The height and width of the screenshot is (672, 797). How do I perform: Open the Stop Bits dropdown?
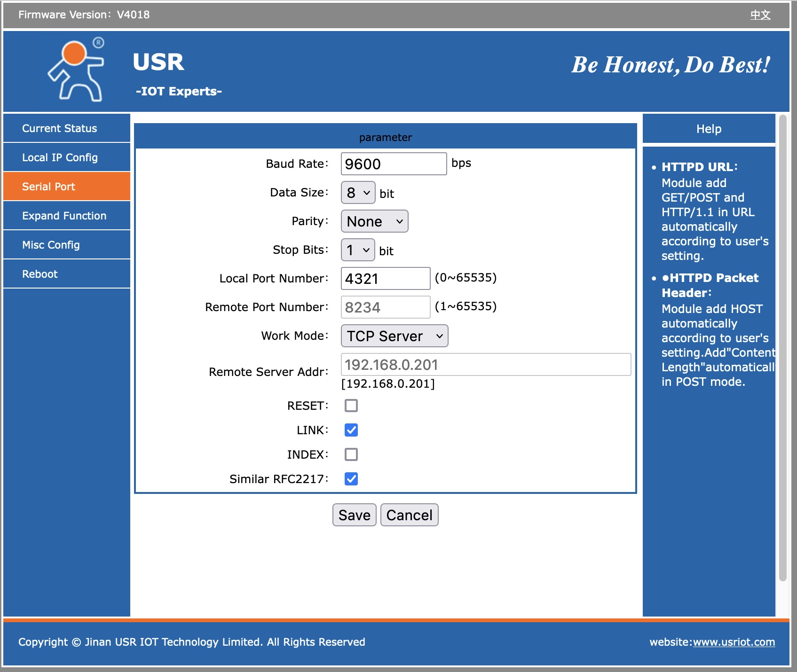[357, 250]
